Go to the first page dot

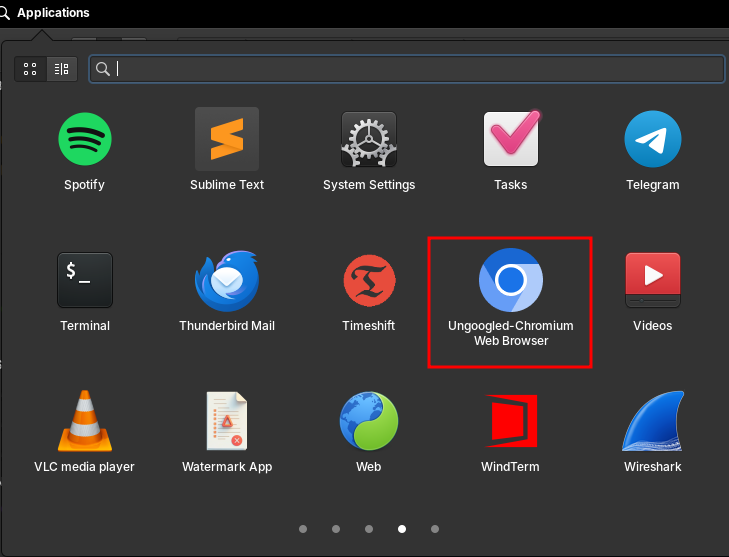coord(302,528)
